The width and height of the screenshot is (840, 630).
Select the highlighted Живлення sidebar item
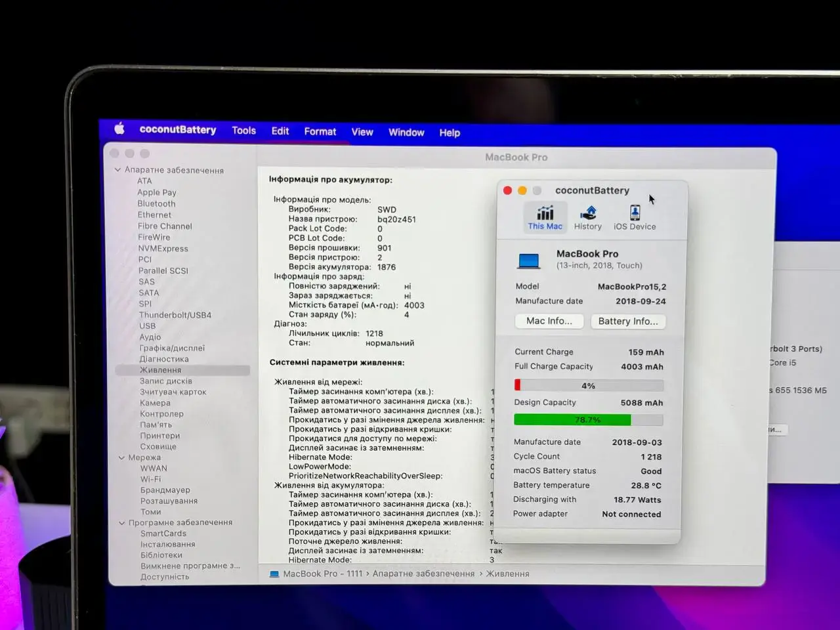click(x=182, y=370)
